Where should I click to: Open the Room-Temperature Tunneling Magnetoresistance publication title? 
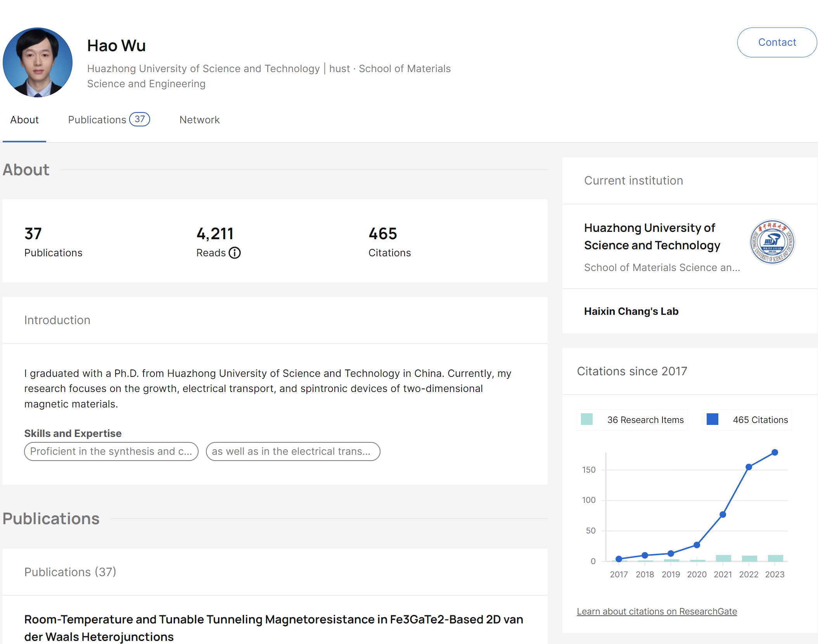(273, 628)
